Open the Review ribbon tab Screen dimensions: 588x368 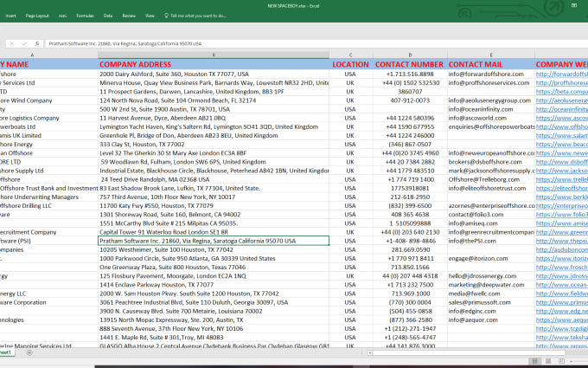pos(129,16)
